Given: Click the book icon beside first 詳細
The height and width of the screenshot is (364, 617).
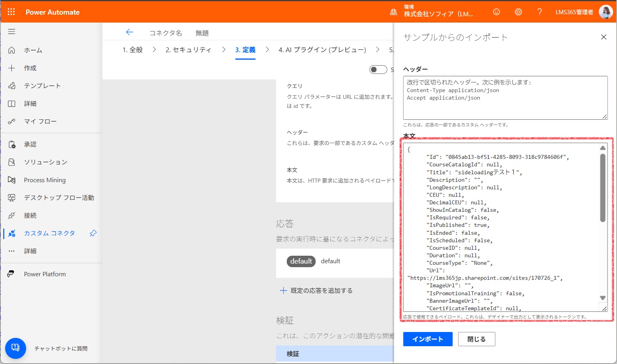Looking at the screenshot, I should 11,104.
